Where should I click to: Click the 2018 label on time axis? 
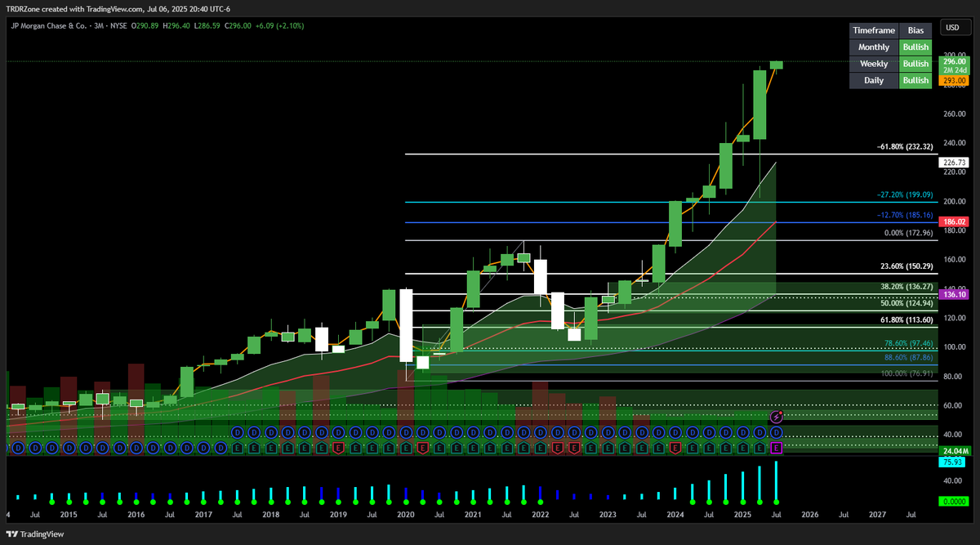[270, 516]
